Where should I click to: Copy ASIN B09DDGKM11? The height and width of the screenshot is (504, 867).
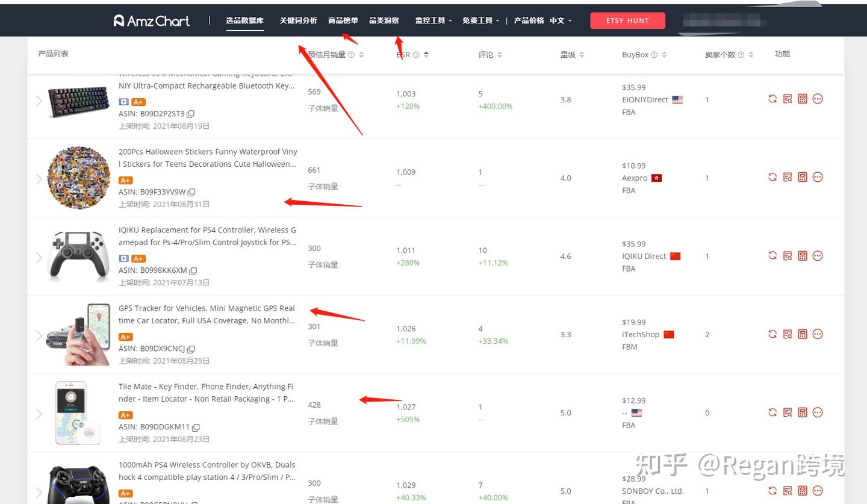[196, 427]
